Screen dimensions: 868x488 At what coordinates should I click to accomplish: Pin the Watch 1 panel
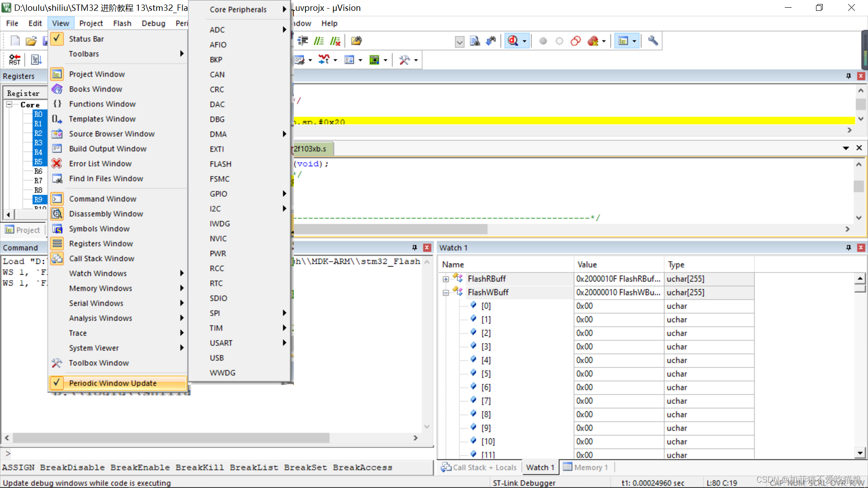[x=849, y=248]
